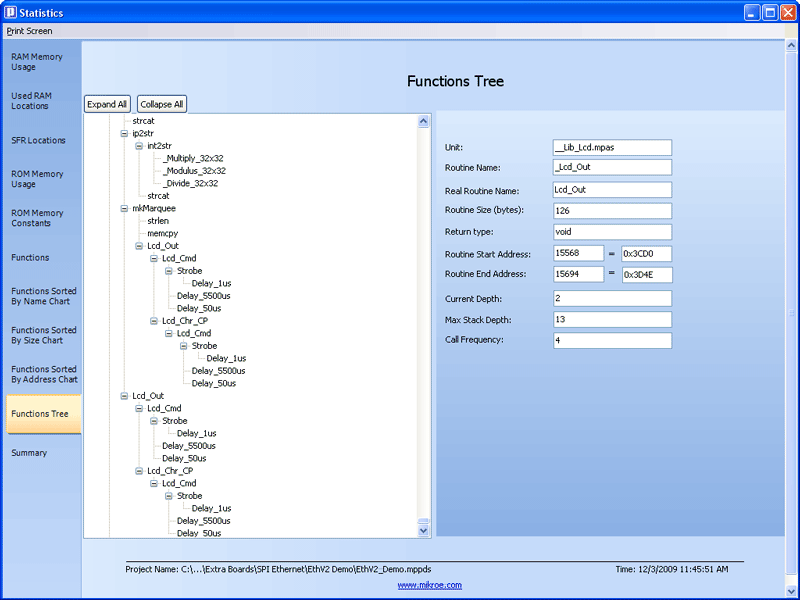800x600 pixels.
Task: Click Routine End Address decimal field 15694
Action: coord(579,274)
